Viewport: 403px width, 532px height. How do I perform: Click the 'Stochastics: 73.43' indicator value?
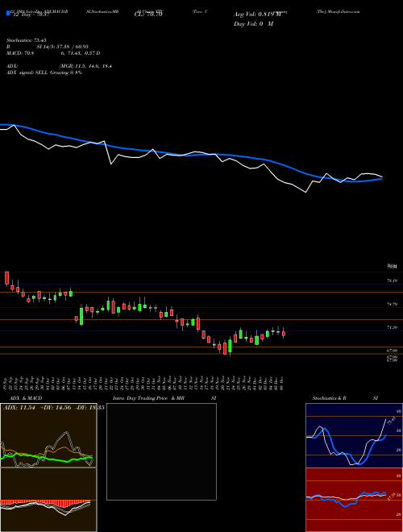point(26,40)
